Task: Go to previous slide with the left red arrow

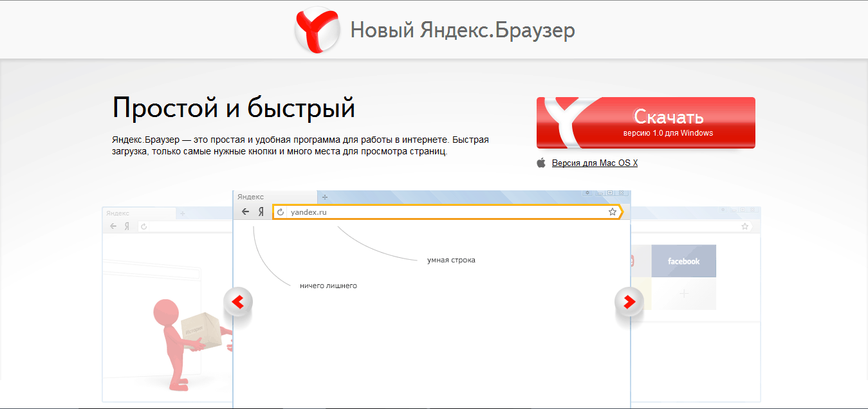Action: coord(238,301)
